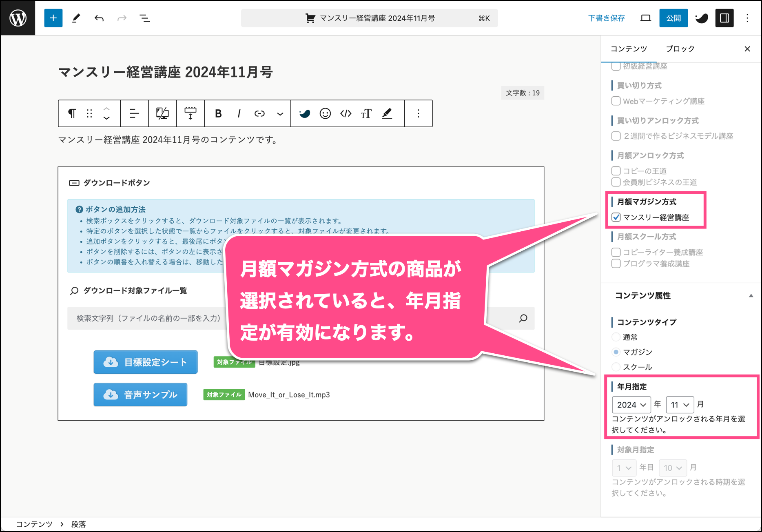Image resolution: width=762 pixels, height=532 pixels.
Task: Select the inline code icon
Action: 346,113
